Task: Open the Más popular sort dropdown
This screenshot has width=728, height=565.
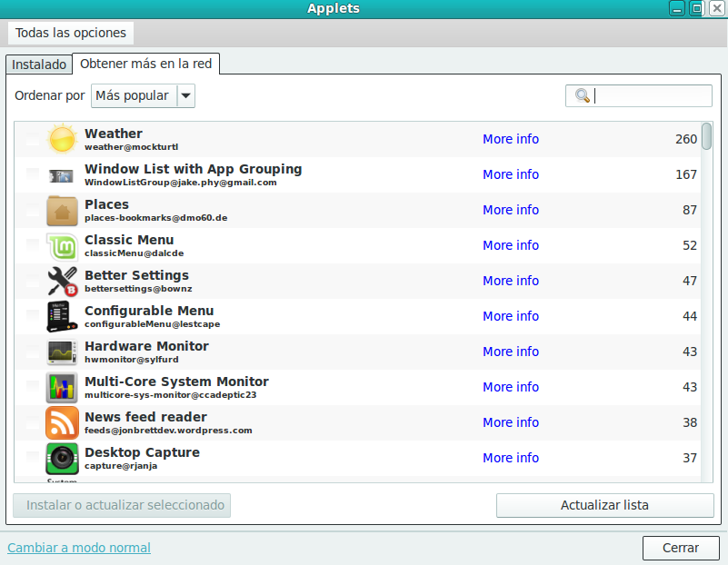Action: click(143, 95)
